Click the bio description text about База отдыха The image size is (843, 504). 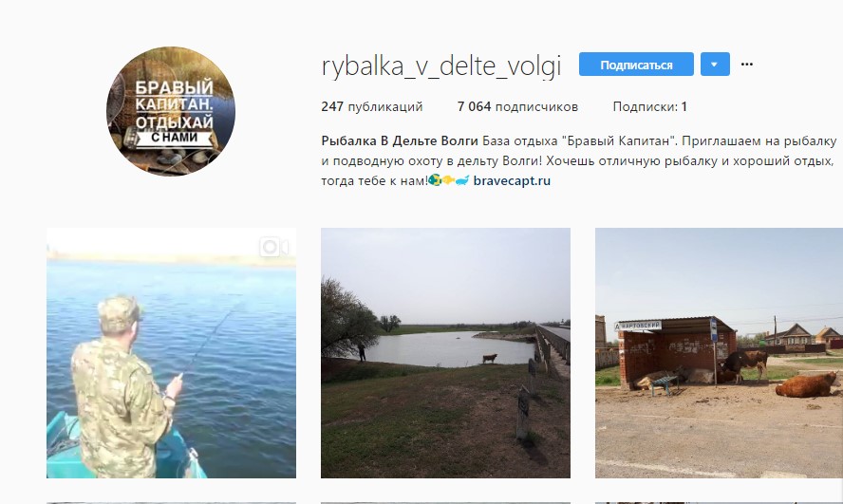(578, 160)
